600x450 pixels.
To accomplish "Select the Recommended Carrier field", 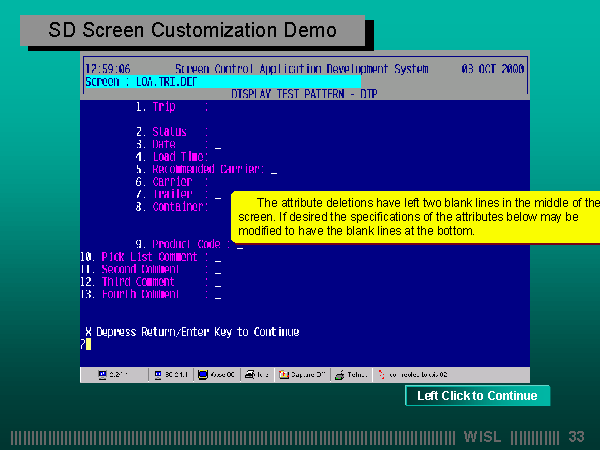I will tap(273, 170).
